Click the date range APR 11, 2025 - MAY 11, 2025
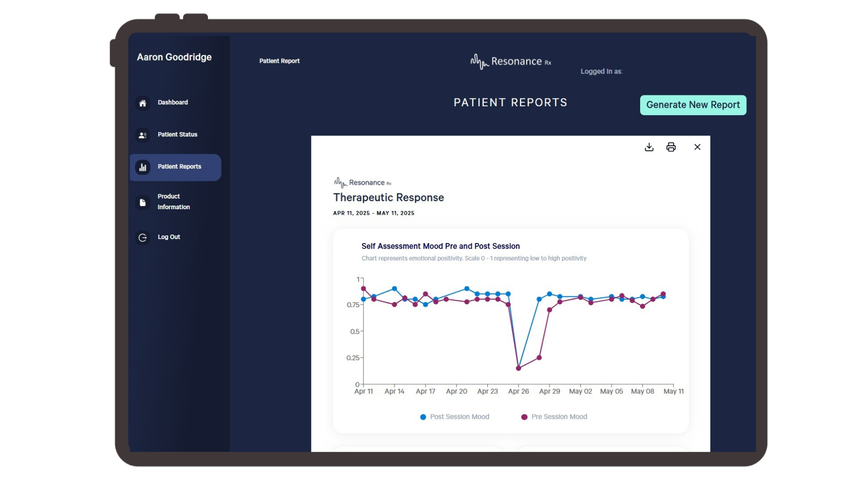The height and width of the screenshot is (488, 868). [x=373, y=213]
